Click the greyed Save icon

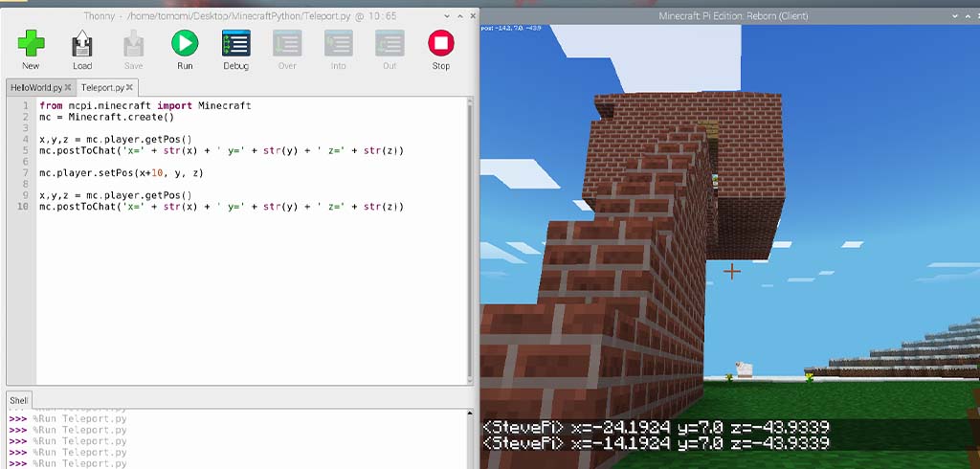coord(133,44)
